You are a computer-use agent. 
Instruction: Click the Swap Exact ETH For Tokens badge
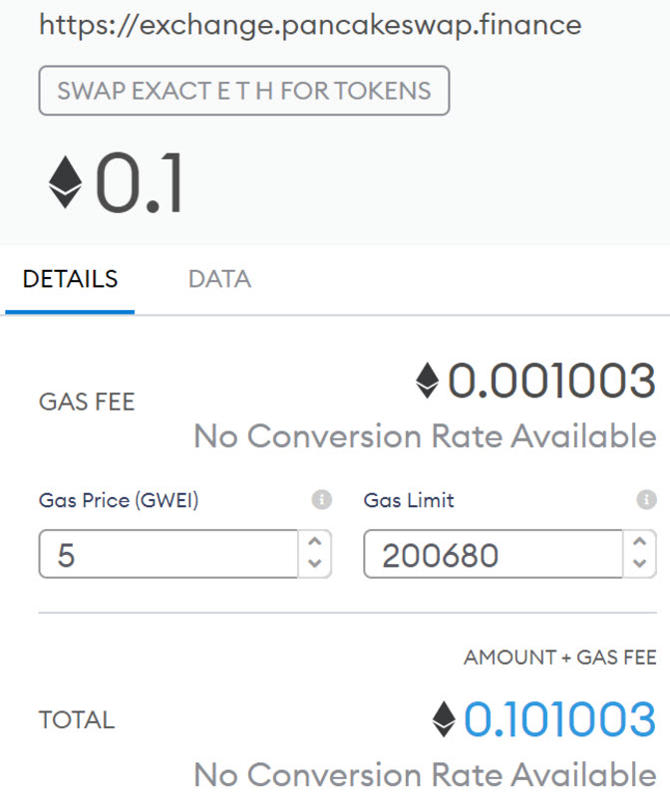tap(244, 91)
